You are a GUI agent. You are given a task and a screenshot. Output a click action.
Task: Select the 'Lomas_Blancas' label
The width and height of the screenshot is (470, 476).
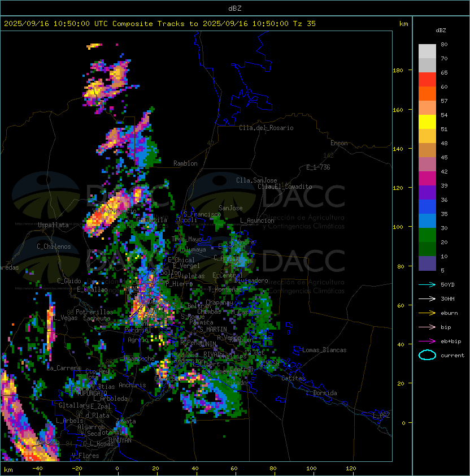324,350
